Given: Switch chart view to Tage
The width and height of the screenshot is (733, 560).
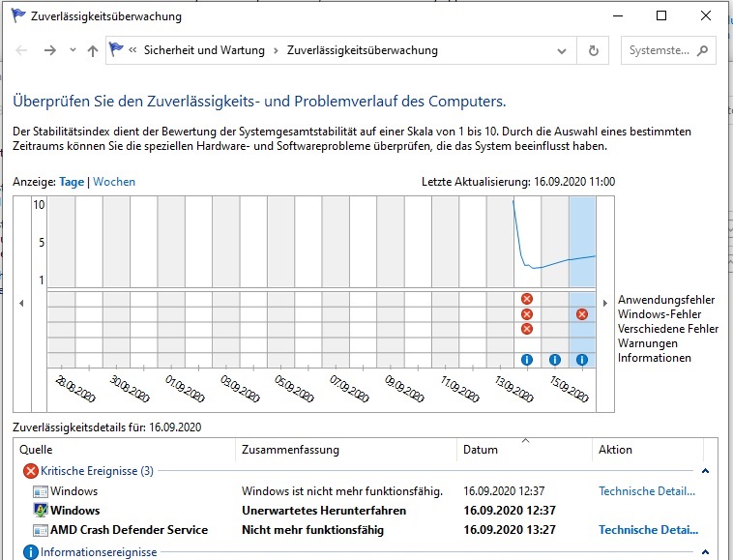Looking at the screenshot, I should coord(72,182).
